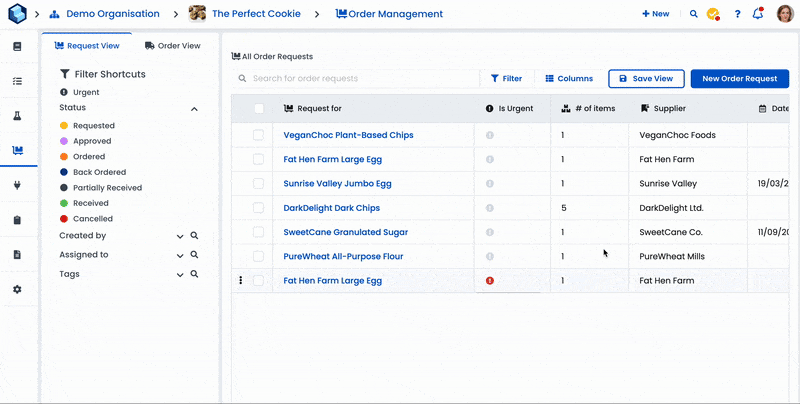Viewport: 800px width, 404px height.
Task: Check the VeganChoc Plant-Based Chips row checkbox
Action: 259,135
